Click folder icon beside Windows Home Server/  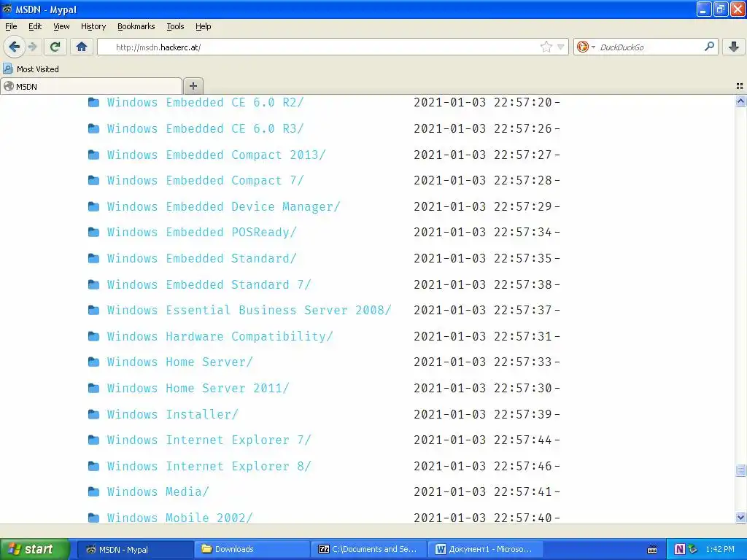pyautogui.click(x=94, y=362)
